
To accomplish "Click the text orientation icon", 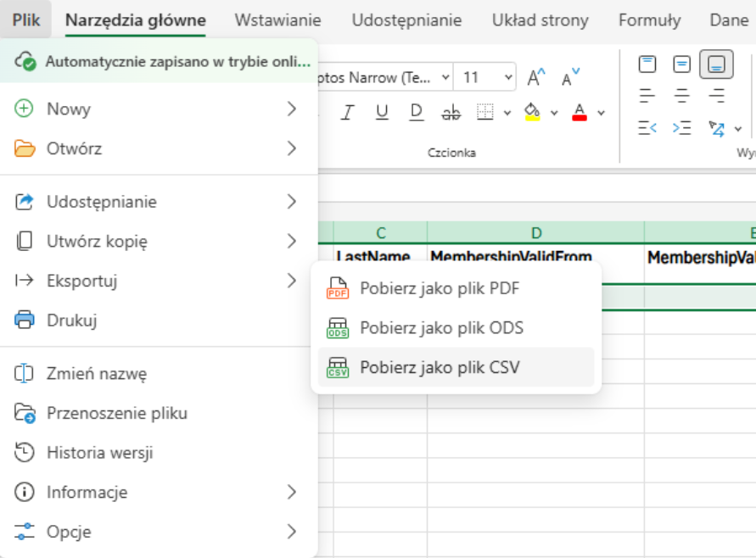I will tap(717, 128).
